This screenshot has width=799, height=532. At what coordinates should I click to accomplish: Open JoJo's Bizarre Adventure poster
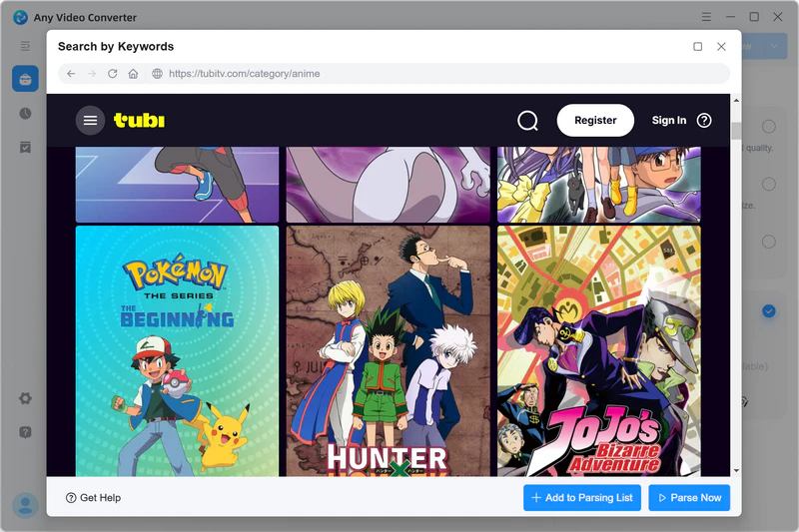(x=598, y=351)
